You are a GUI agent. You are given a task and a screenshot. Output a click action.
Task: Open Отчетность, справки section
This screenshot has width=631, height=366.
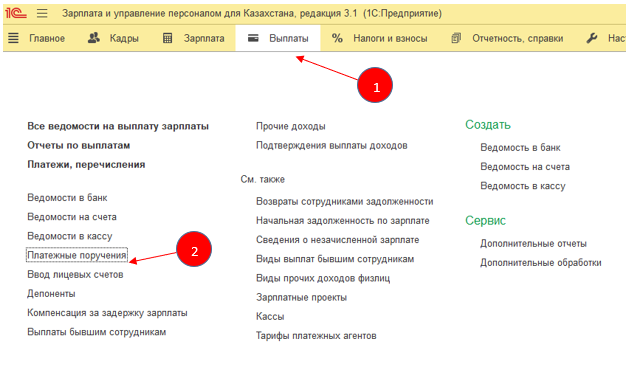pos(518,38)
